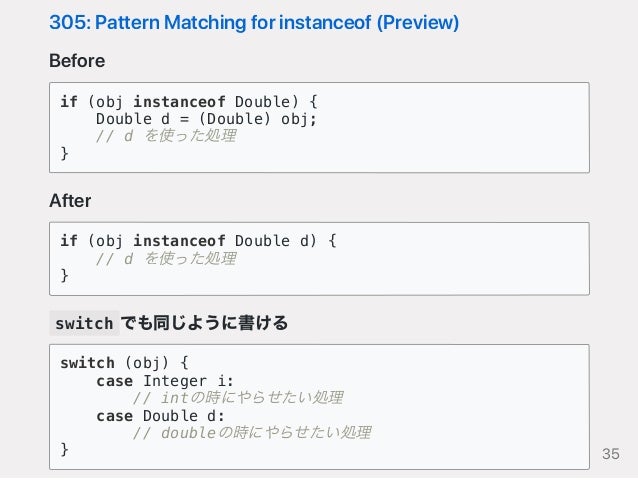Click slide page number 35
The height and width of the screenshot is (480, 638).
[611, 456]
